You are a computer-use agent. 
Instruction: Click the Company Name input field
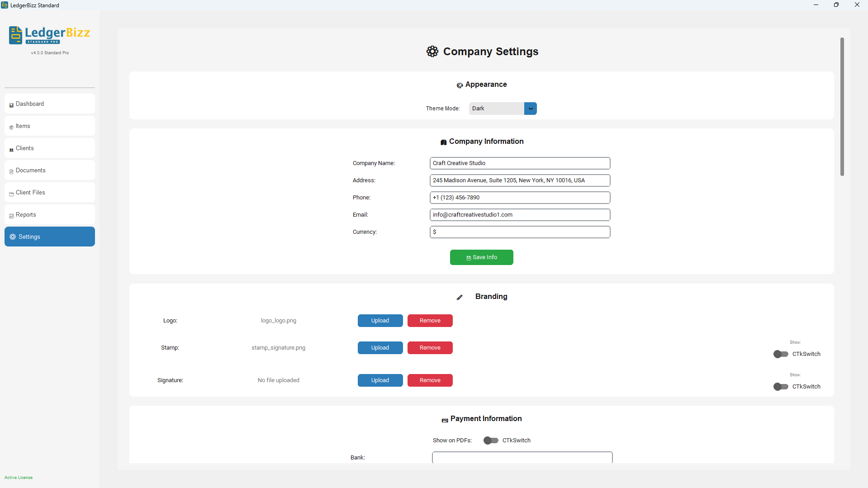(x=520, y=163)
